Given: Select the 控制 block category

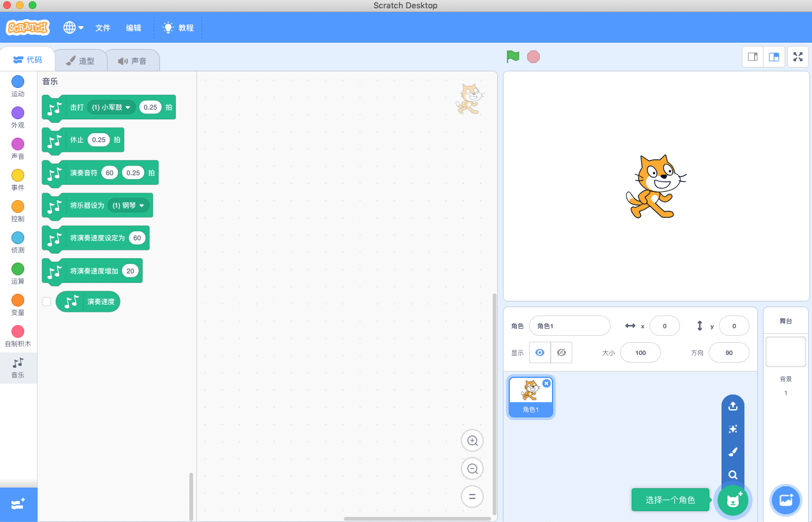Looking at the screenshot, I should coord(18,211).
